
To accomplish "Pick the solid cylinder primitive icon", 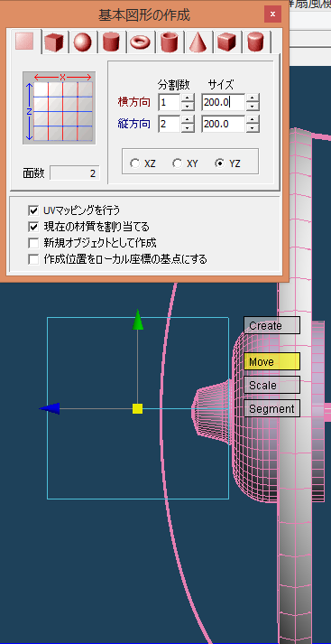I will [111, 42].
